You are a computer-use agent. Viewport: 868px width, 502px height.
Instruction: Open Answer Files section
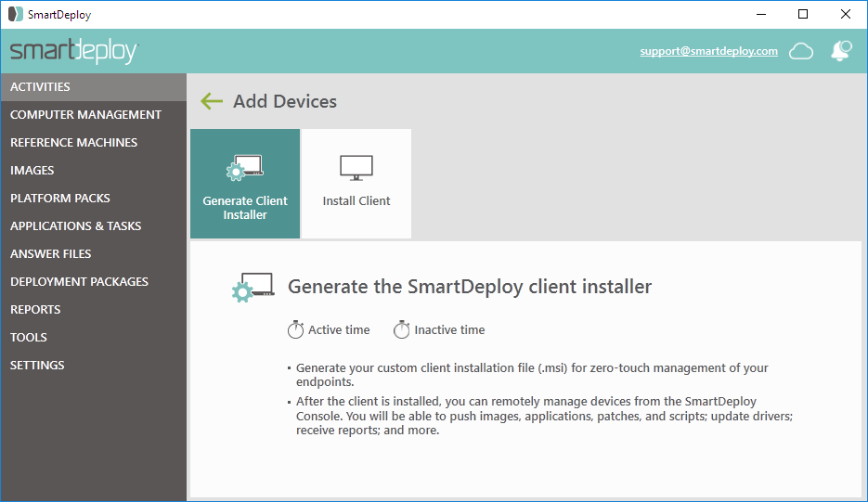(94, 253)
